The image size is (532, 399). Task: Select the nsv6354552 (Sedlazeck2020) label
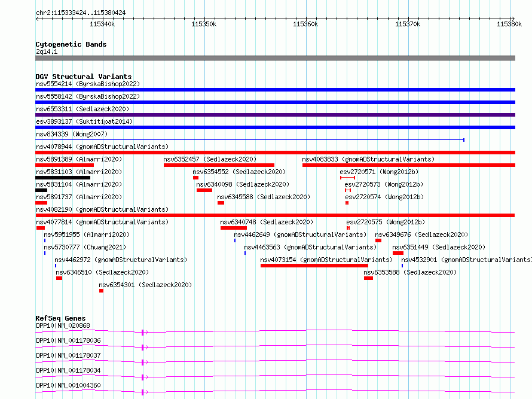pyautogui.click(x=239, y=172)
